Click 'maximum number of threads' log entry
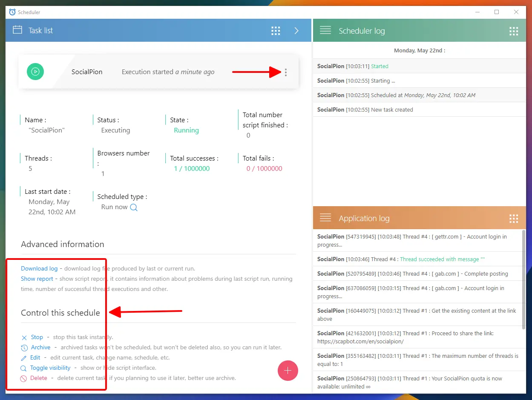 [x=417, y=360]
